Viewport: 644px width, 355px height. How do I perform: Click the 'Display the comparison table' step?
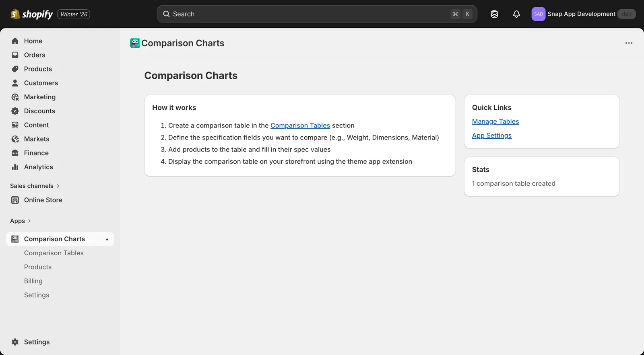(x=290, y=162)
